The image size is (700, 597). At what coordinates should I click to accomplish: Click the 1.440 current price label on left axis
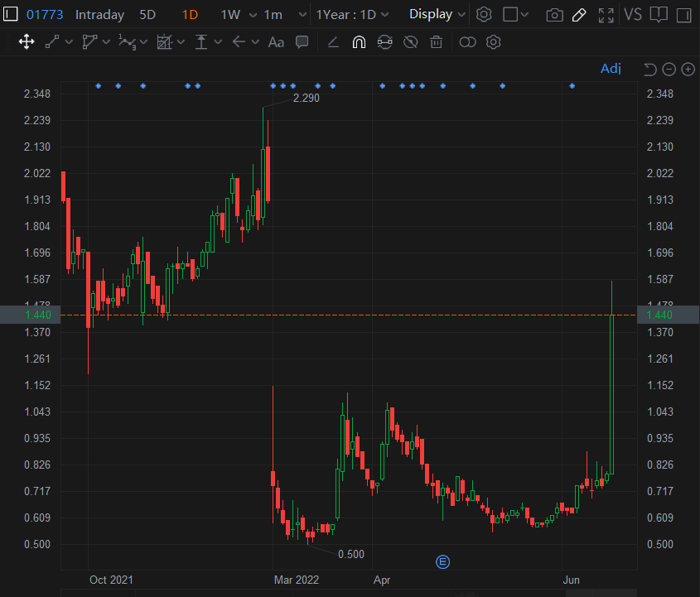tap(38, 315)
